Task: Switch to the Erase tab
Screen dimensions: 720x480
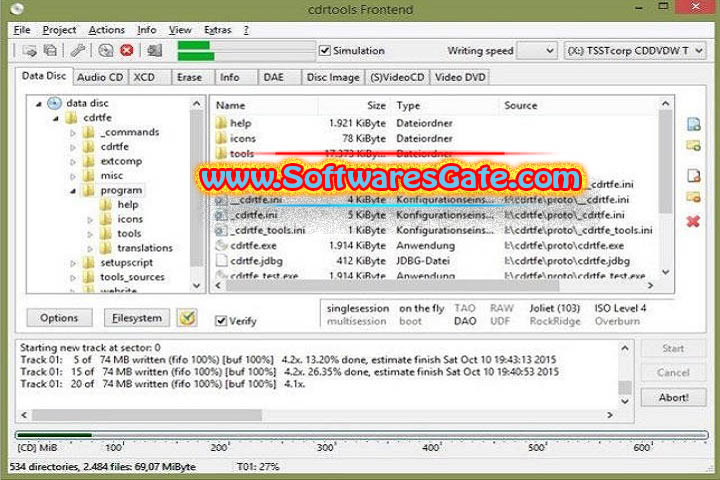Action: [x=193, y=77]
